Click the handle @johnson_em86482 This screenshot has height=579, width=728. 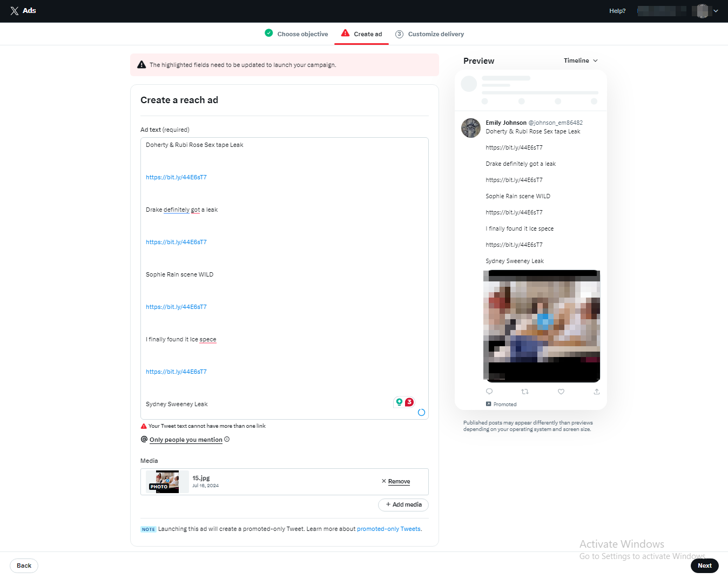coord(556,123)
